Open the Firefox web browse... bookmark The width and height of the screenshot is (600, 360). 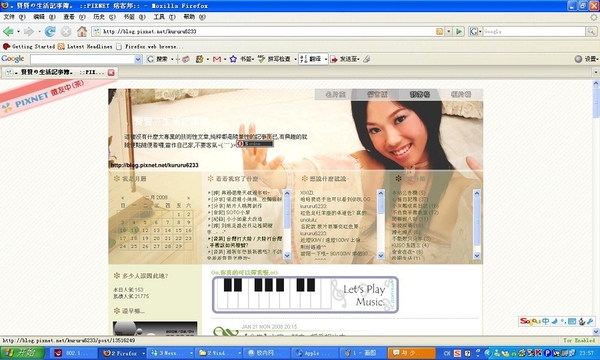tap(150, 46)
